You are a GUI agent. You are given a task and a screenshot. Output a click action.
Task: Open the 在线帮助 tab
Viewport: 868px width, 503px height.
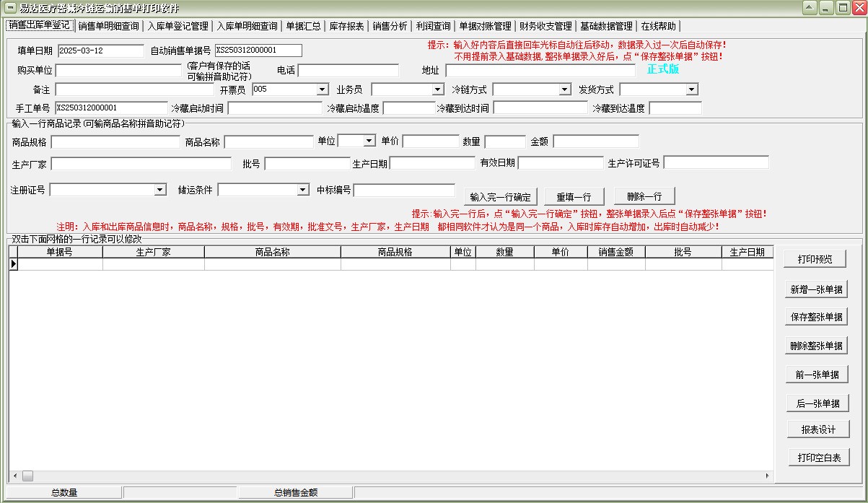(657, 25)
